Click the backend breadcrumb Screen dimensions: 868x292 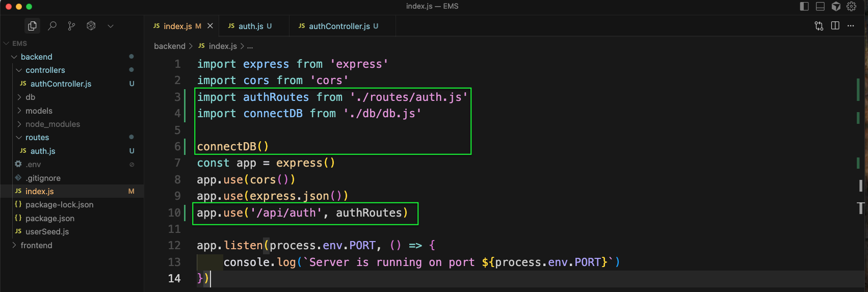[x=170, y=46]
